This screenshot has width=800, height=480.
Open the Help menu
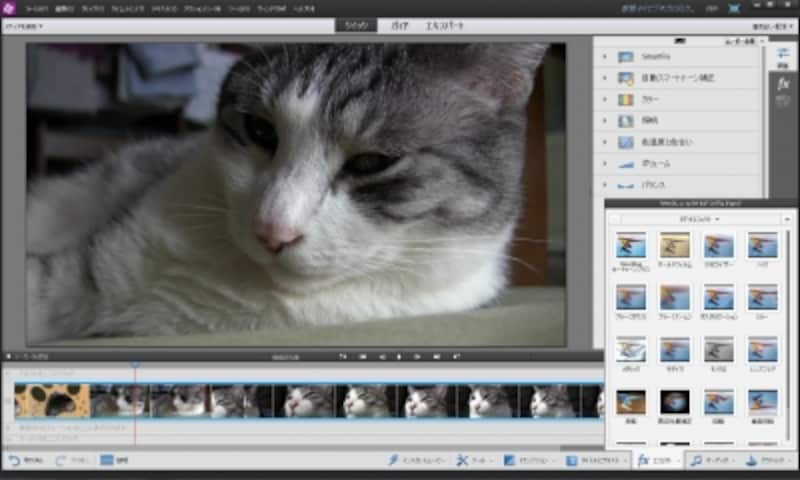click(304, 9)
